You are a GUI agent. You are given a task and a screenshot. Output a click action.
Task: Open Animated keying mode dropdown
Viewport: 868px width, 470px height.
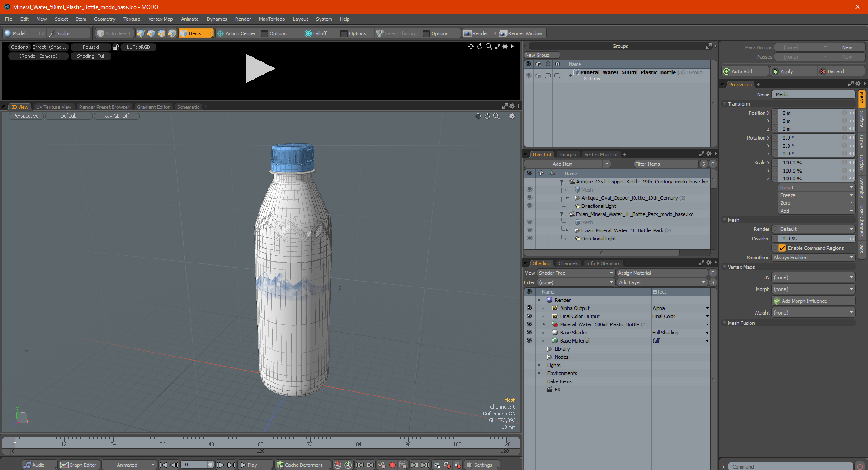[x=128, y=465]
